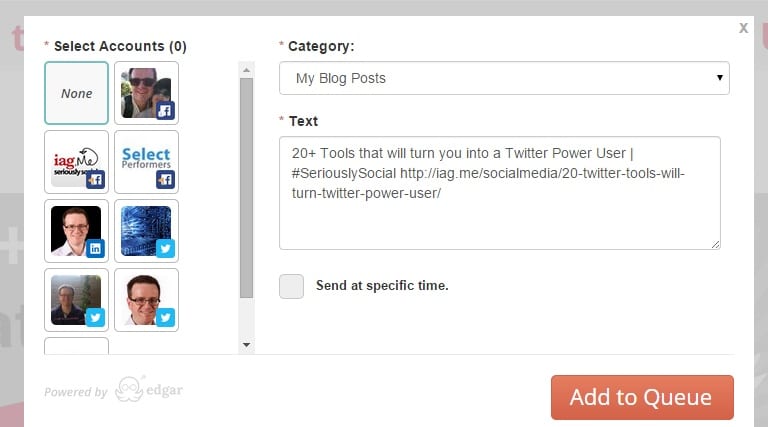Viewport: 768px width, 427px height.
Task: Select the Facebook account with sunglasses photo
Action: pyautogui.click(x=146, y=93)
